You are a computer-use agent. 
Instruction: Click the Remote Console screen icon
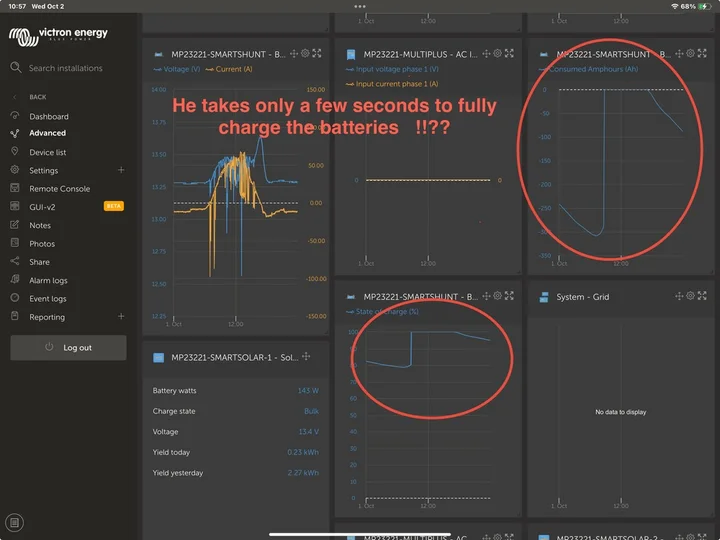(15, 187)
